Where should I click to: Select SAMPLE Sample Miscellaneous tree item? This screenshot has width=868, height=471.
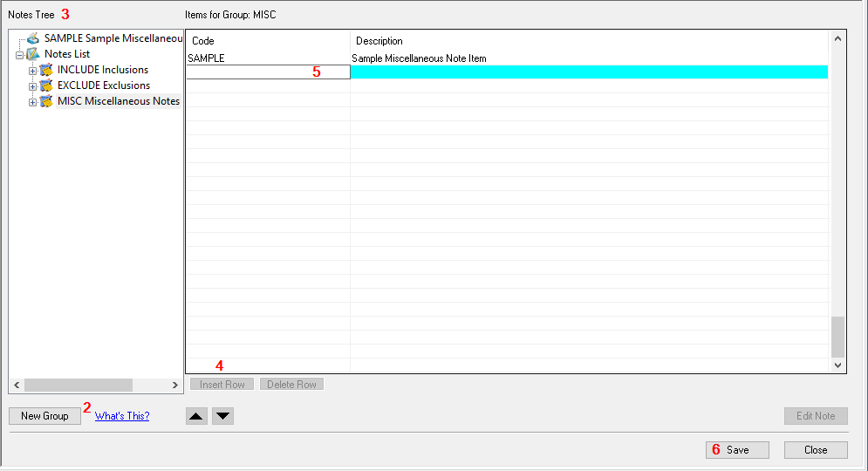113,38
